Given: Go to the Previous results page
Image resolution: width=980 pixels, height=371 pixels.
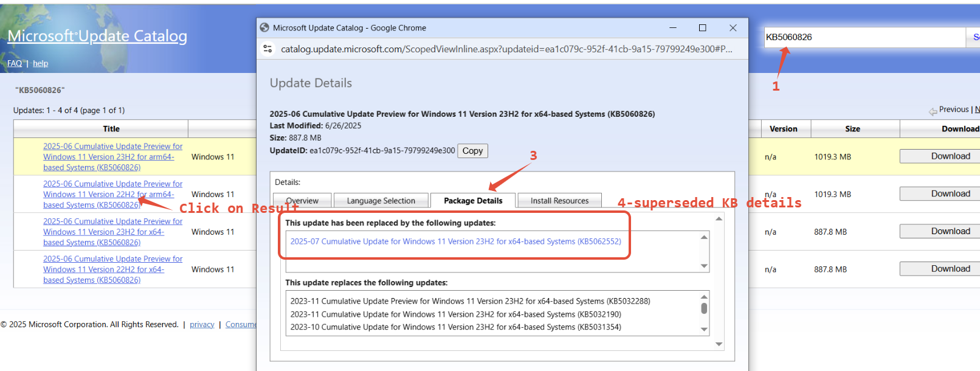Looking at the screenshot, I should [x=953, y=109].
